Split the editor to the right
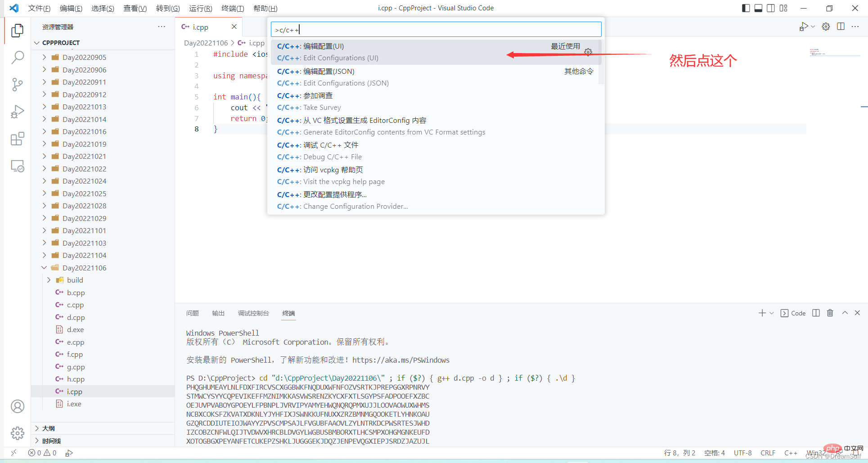Image resolution: width=868 pixels, height=463 pixels. coord(840,27)
